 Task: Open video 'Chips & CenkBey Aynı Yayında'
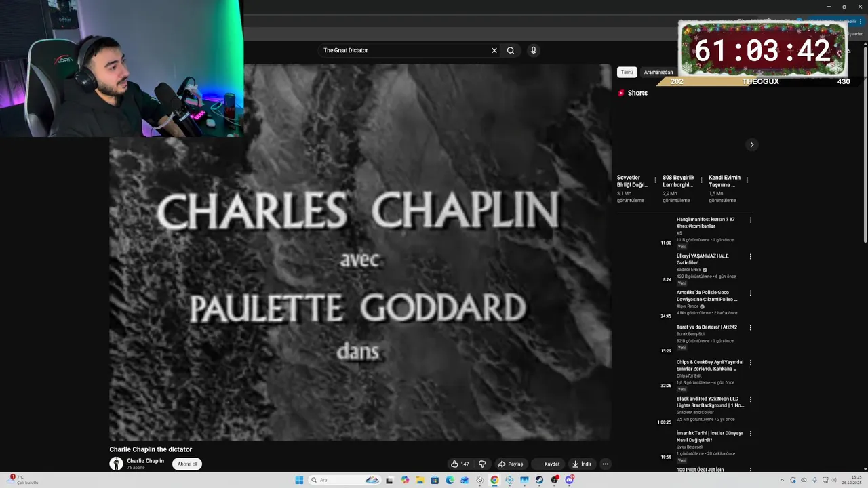(710, 365)
